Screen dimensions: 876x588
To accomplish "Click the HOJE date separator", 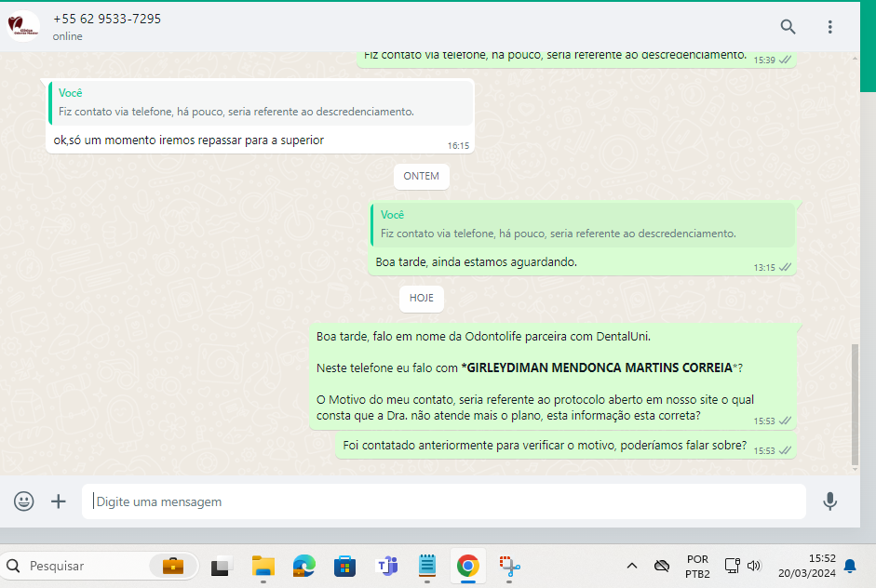I will (421, 299).
